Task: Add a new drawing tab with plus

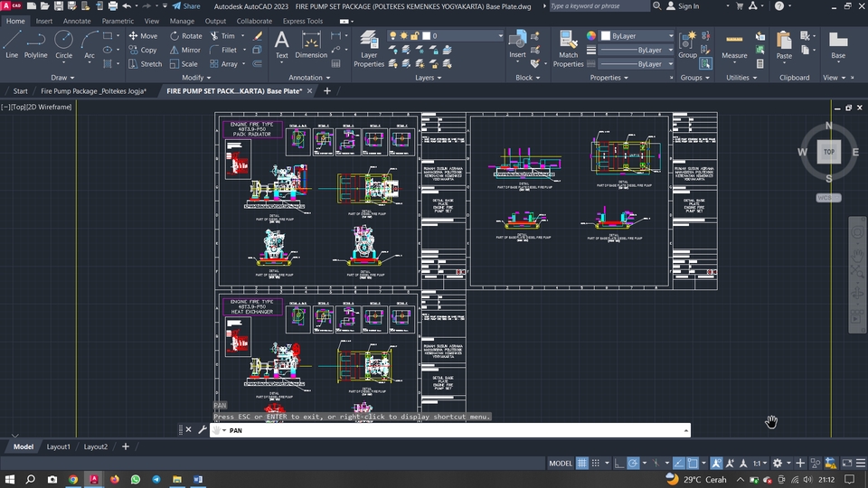Action: point(327,90)
